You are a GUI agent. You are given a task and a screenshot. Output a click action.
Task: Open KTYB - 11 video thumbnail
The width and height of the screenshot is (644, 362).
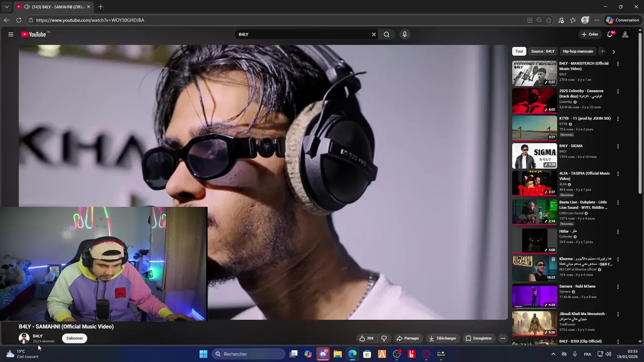click(x=534, y=128)
